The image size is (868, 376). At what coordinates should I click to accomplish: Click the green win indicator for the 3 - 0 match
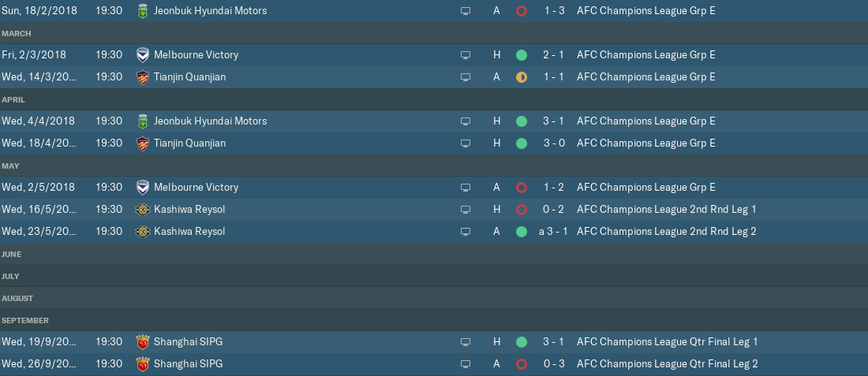click(521, 143)
